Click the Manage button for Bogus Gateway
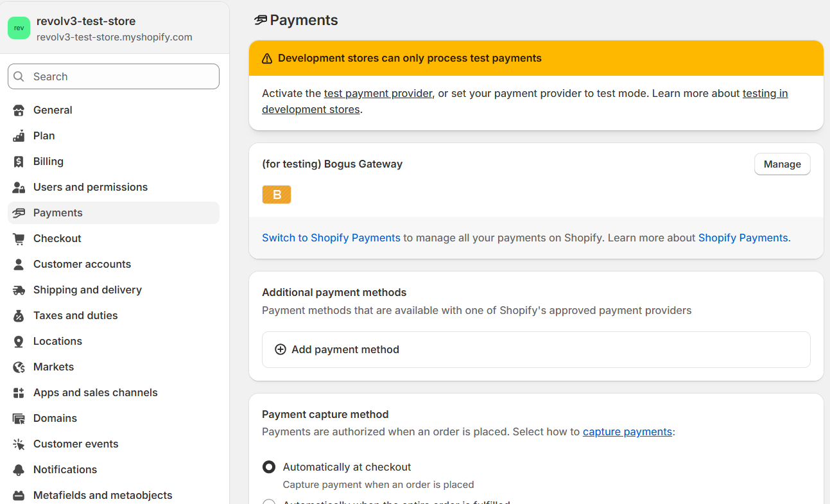 coord(782,164)
